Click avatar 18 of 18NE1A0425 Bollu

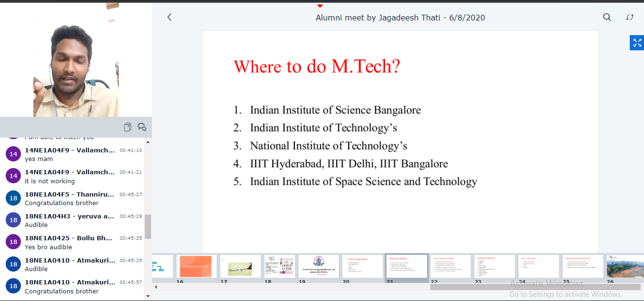[x=13, y=242]
